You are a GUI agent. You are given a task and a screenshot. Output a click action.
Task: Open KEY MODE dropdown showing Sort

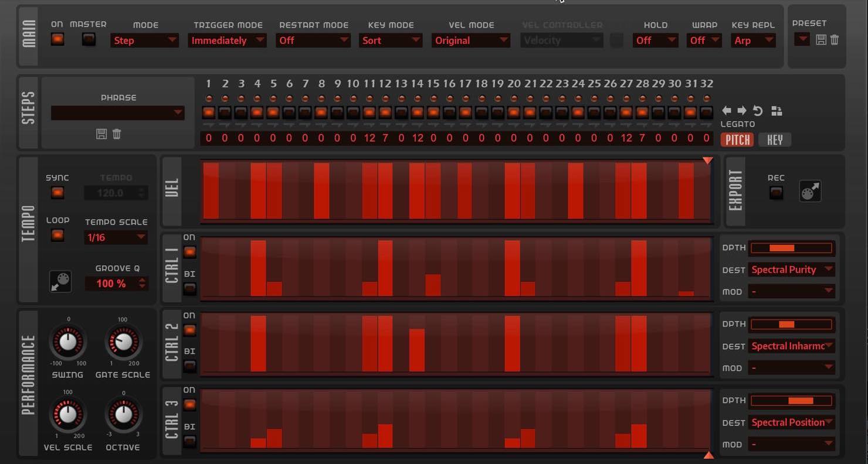[391, 40]
